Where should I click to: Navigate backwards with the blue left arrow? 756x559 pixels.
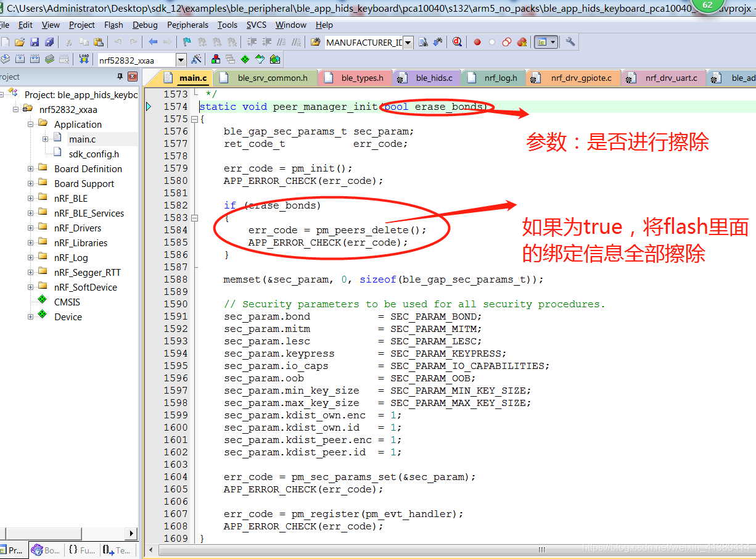153,42
